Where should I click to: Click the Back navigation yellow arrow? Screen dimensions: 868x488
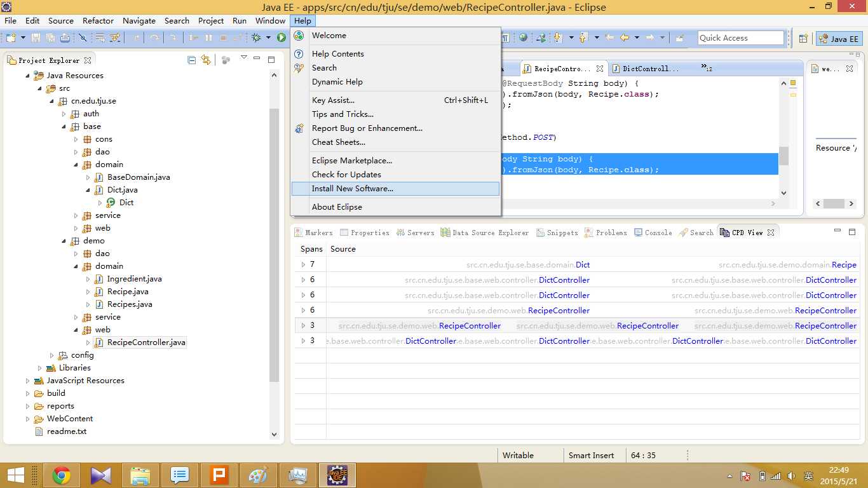[625, 38]
